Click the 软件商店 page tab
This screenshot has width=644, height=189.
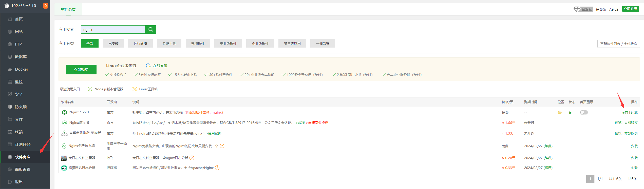[x=68, y=9]
